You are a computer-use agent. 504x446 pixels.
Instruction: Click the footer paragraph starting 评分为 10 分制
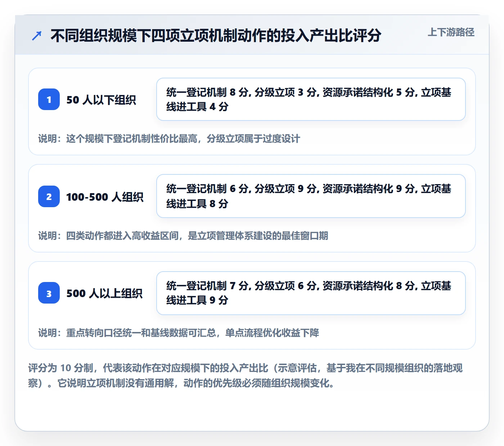[246, 376]
